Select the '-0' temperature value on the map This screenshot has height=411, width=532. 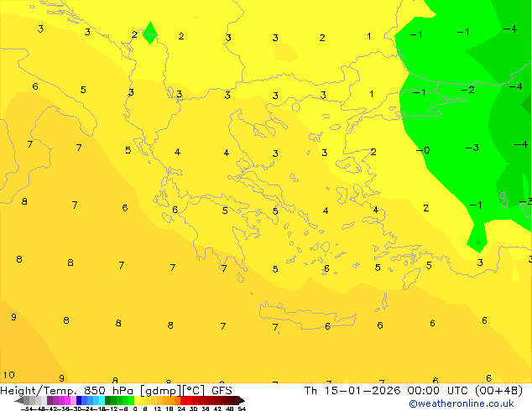[x=423, y=150]
